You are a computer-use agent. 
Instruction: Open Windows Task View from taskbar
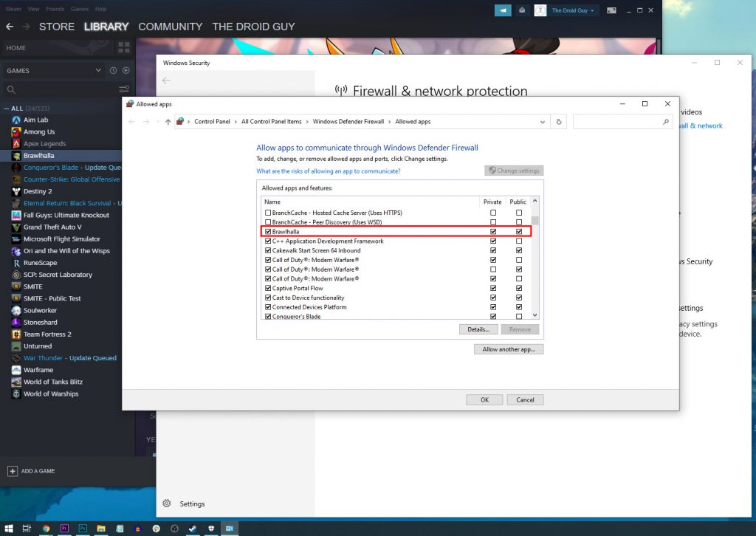coord(27,529)
